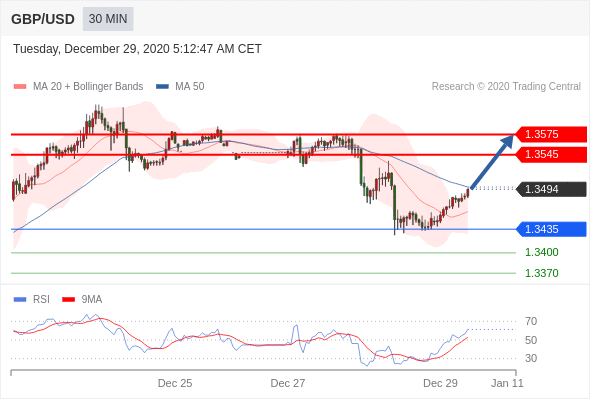Screen dimensions: 590x400
Task: Click the MA 20 + Bollinger Bands legend label
Action: coord(88,87)
